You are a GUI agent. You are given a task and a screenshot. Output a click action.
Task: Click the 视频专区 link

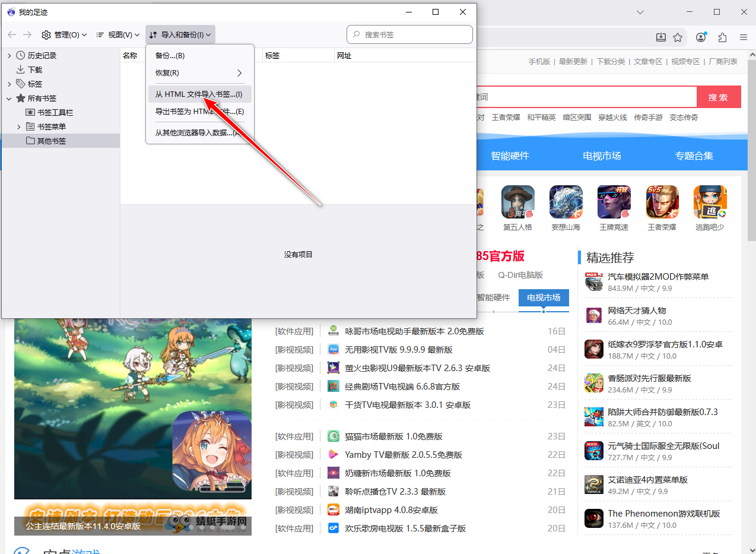[685, 62]
